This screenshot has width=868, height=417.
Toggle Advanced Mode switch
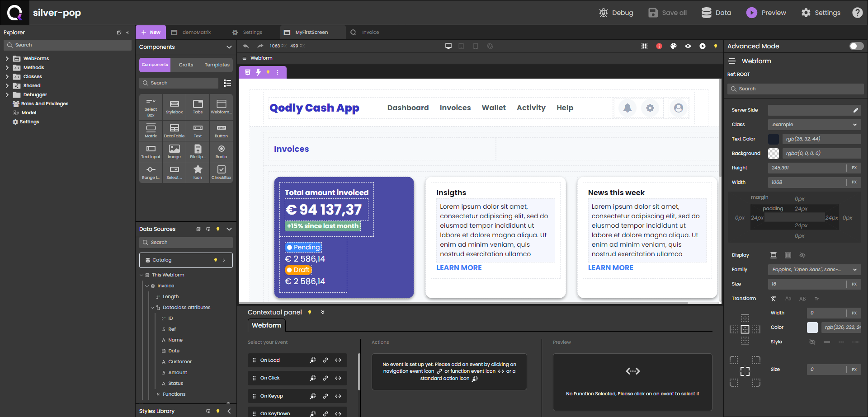[x=856, y=46]
